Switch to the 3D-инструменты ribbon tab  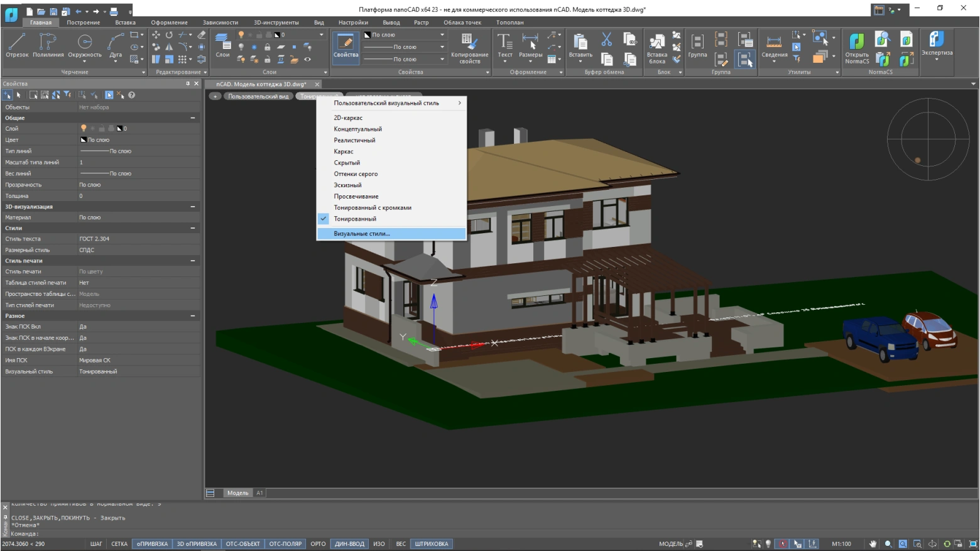click(x=276, y=23)
